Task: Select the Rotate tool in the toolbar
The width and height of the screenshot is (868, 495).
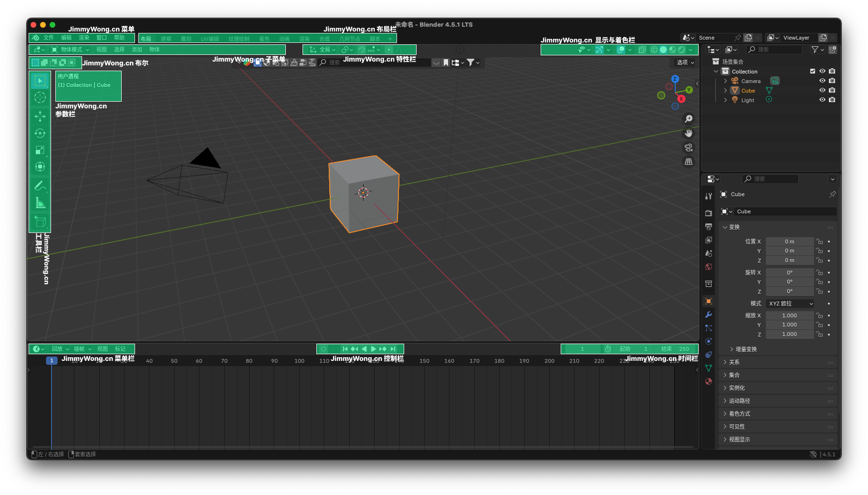Action: [40, 133]
